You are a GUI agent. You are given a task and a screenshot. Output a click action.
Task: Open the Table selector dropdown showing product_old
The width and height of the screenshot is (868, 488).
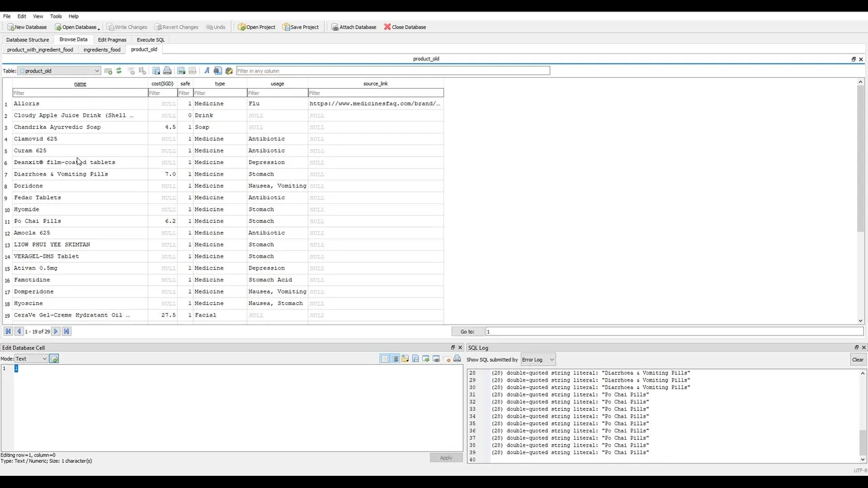59,70
